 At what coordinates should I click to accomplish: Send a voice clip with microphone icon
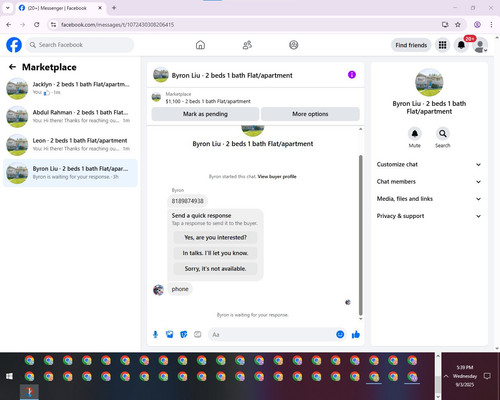[x=155, y=334]
